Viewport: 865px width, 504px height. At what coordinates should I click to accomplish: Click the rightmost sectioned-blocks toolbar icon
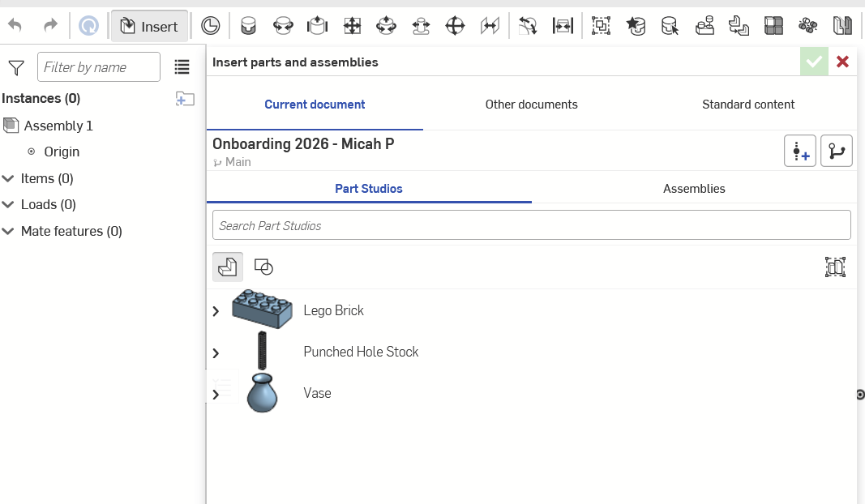[842, 25]
